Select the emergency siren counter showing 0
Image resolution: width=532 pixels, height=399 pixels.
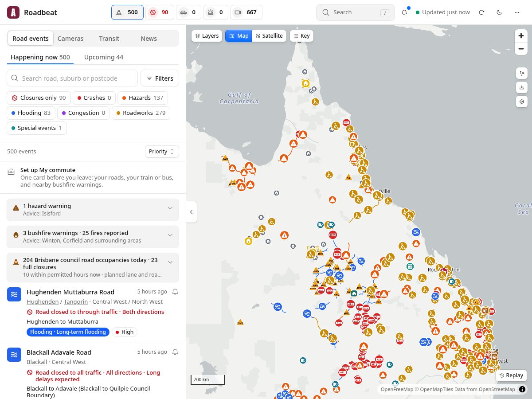[215, 12]
